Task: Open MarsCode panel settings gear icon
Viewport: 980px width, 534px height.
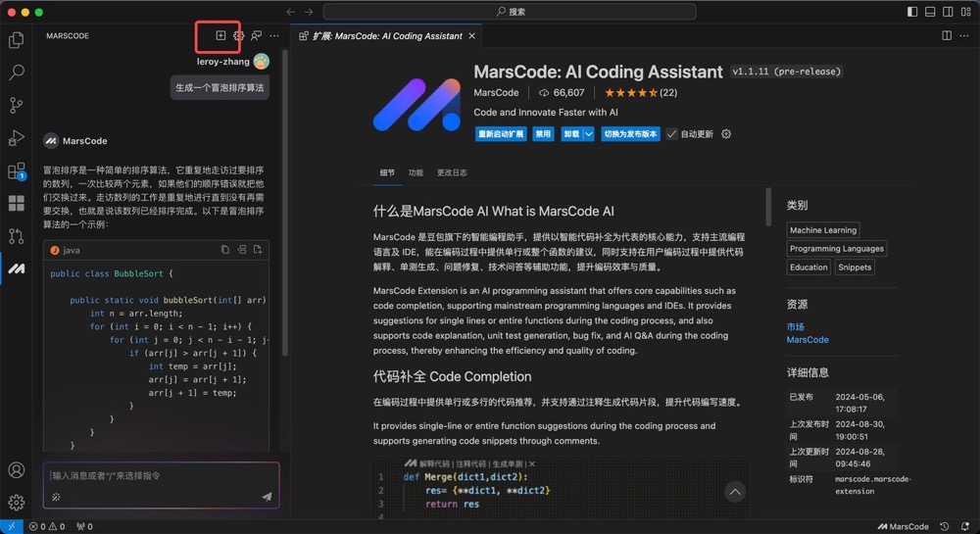Action: pos(238,35)
